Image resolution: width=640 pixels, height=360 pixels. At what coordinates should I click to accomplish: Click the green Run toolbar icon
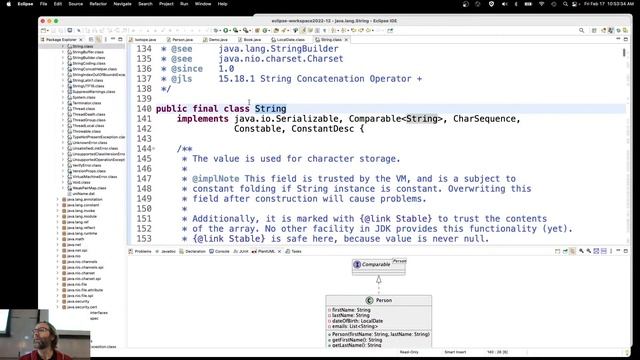click(x=225, y=30)
